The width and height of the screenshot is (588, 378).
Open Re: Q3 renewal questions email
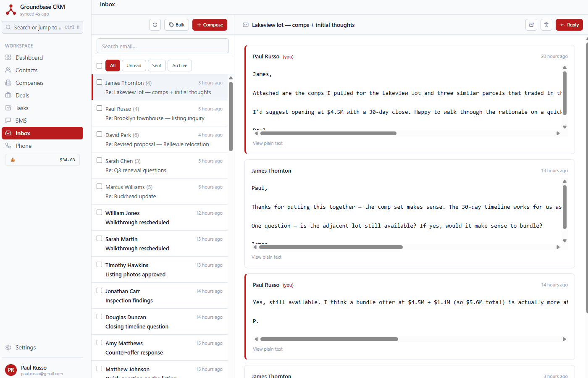tap(160, 165)
